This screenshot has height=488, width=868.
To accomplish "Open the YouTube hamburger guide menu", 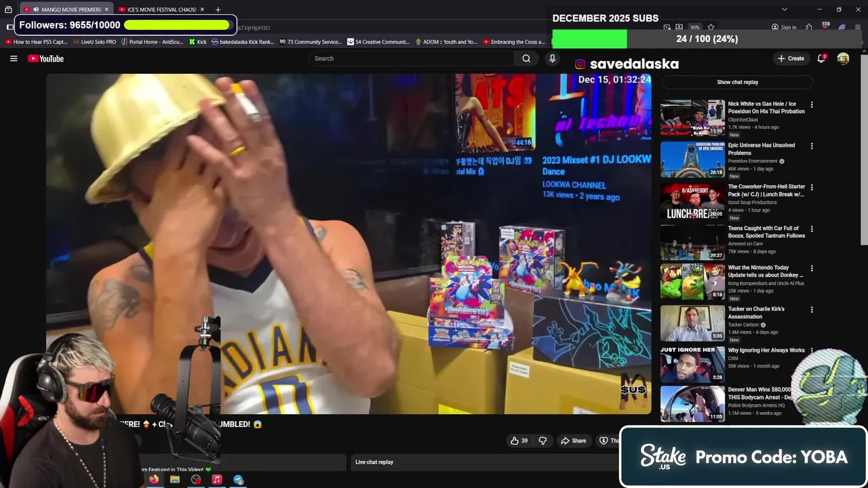I will 14,58.
